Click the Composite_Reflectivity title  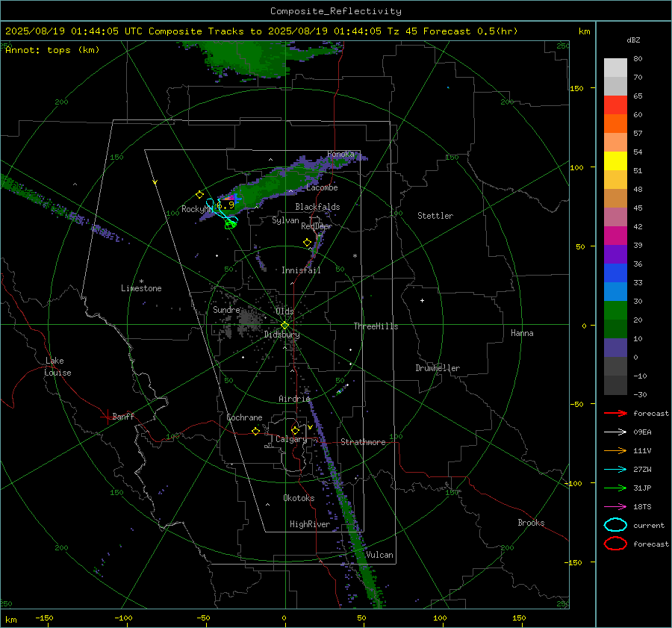(x=335, y=11)
